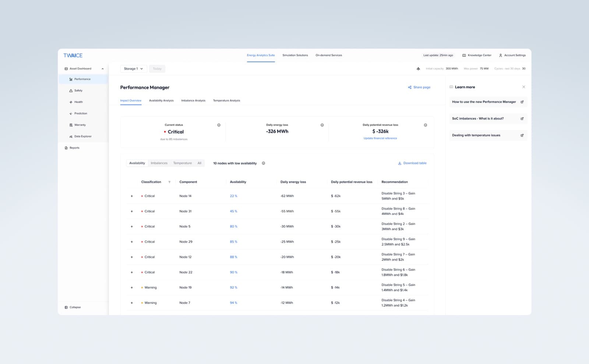Click the Component column header

(188, 182)
